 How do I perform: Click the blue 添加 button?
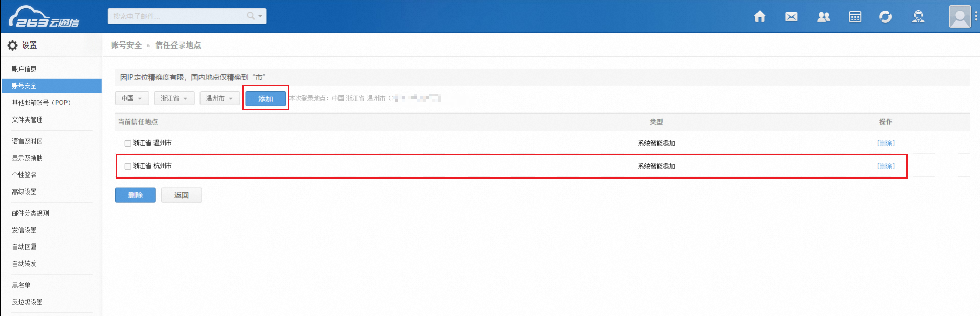pyautogui.click(x=265, y=99)
